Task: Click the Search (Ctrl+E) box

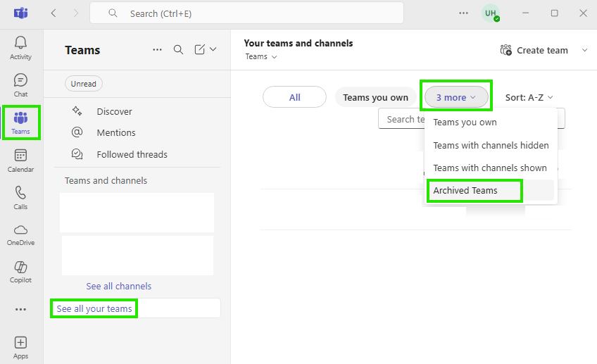Action: (246, 13)
